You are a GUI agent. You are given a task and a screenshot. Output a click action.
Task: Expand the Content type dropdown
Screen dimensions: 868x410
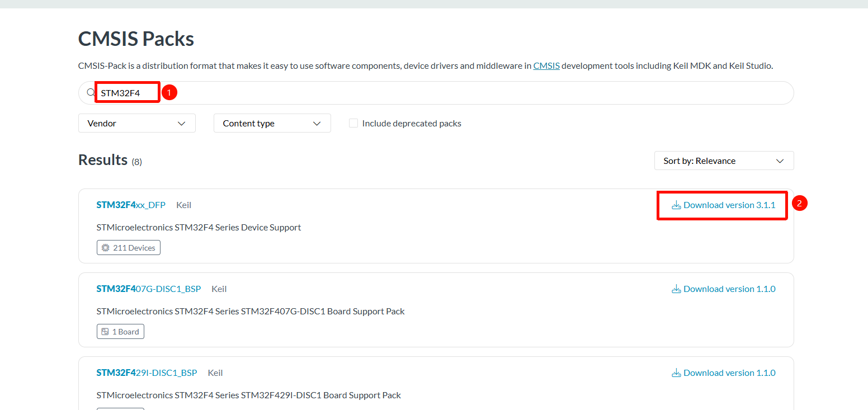(272, 124)
